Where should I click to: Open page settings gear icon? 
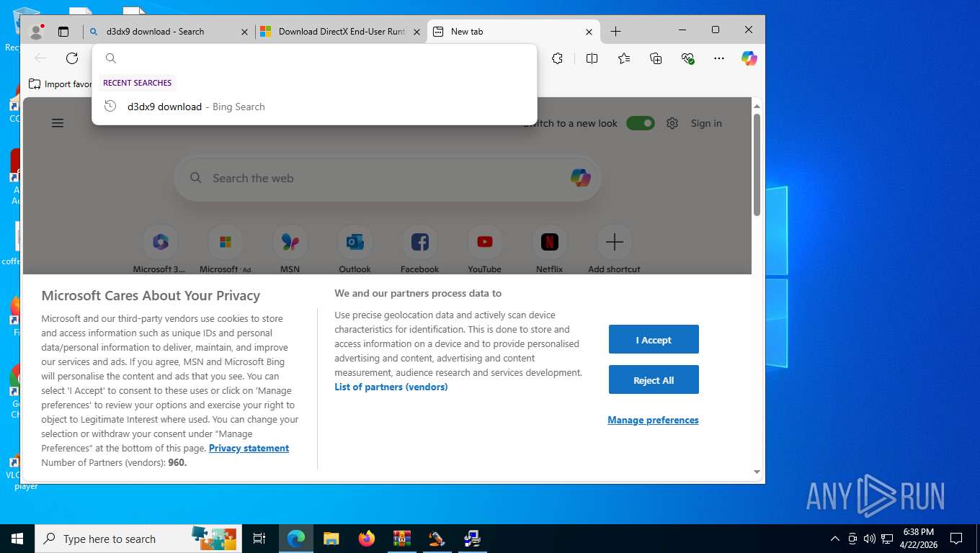tap(672, 123)
